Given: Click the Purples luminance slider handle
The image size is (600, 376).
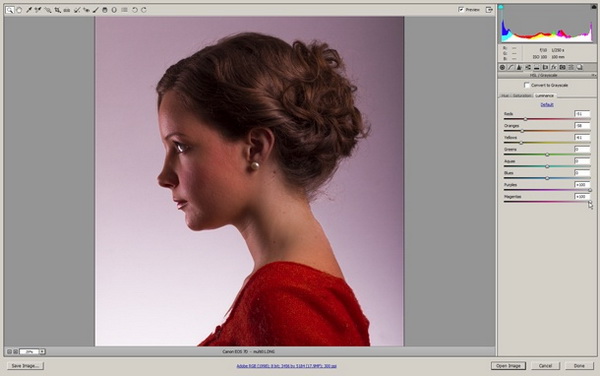Looking at the screenshot, I should [590, 190].
